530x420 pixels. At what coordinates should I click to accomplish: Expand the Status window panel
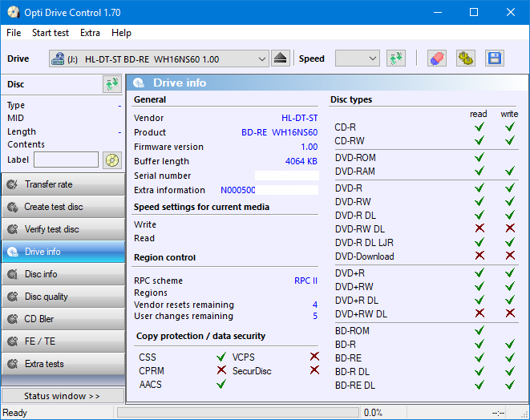[x=63, y=396]
